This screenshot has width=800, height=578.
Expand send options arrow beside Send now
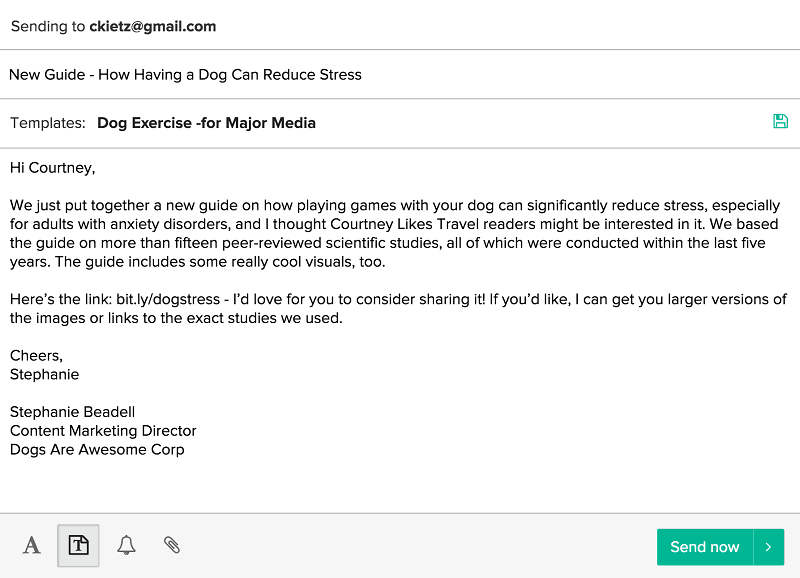click(768, 547)
